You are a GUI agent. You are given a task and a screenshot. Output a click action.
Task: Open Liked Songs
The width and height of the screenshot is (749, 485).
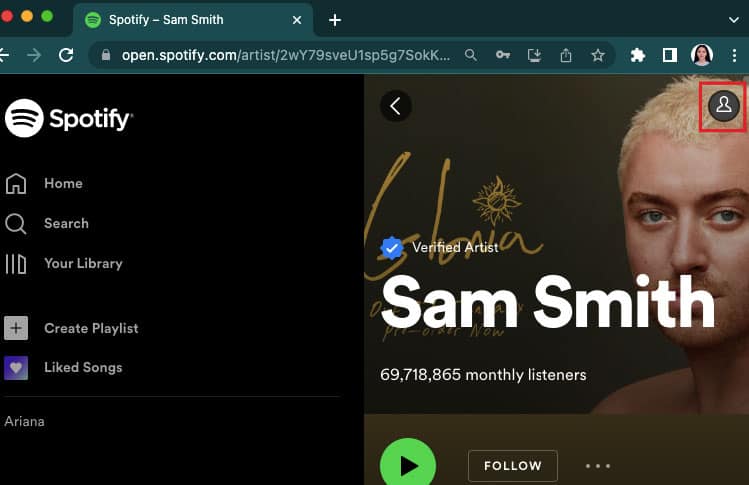coord(64,367)
